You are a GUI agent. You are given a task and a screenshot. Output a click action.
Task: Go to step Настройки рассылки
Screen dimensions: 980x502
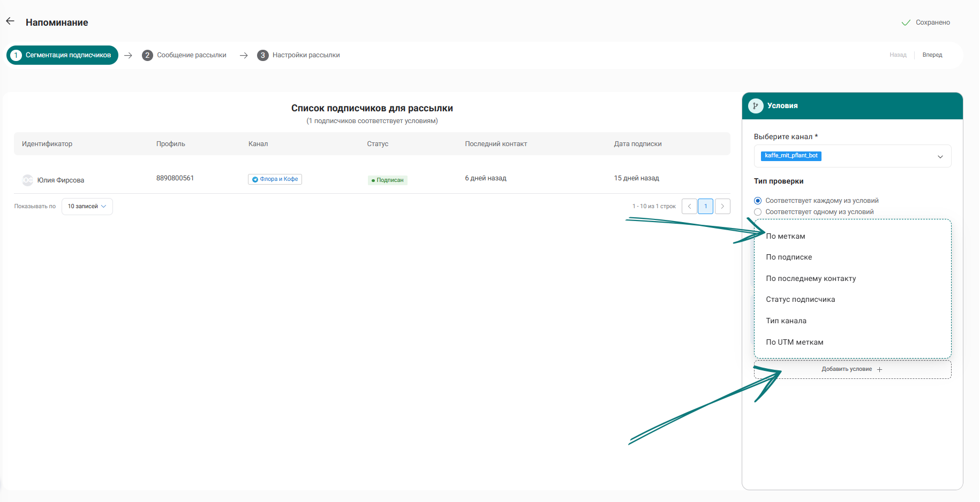(x=298, y=55)
